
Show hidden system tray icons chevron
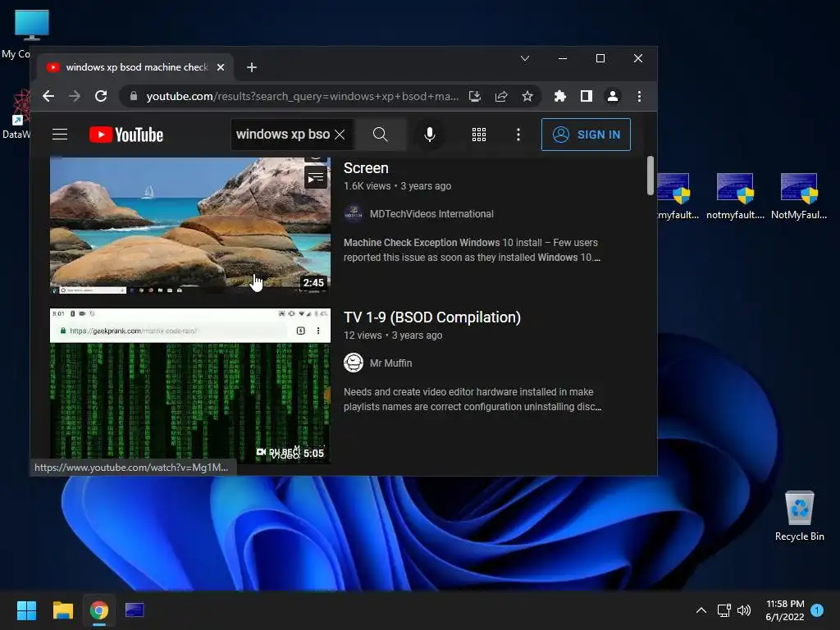(x=701, y=610)
